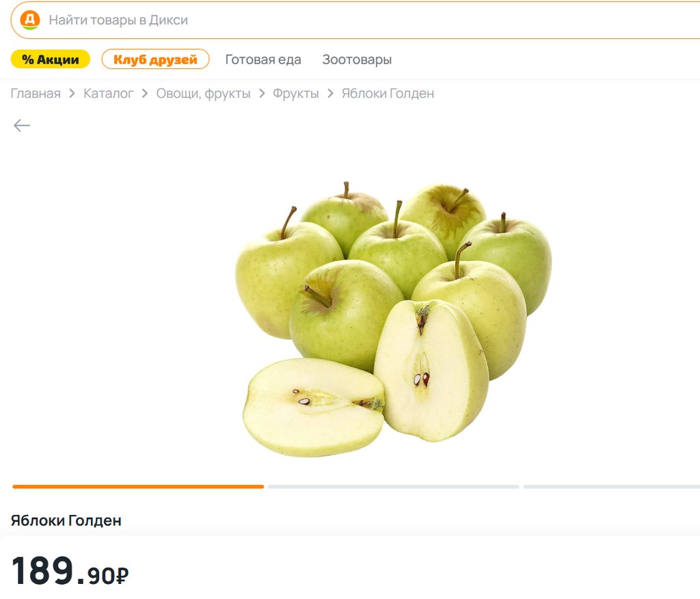
Task: Switch to the second image indicator bar
Action: [x=393, y=486]
